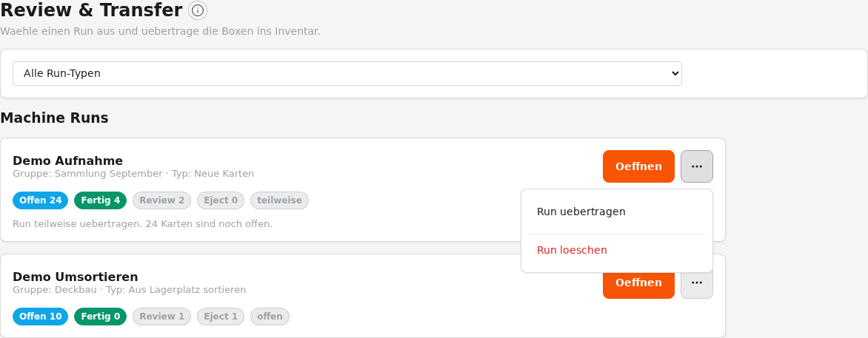Screen dimensions: 868x338
Task: Click the 'Run teilweise uebertragen' note
Action: click(x=142, y=224)
